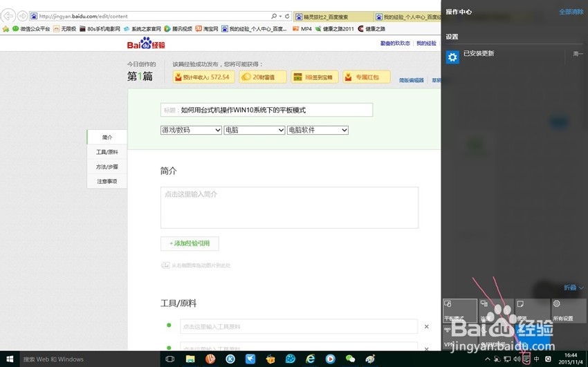The image size is (588, 367).
Task: Focus the jingyan.baidu.com URL address field
Action: [x=150, y=16]
